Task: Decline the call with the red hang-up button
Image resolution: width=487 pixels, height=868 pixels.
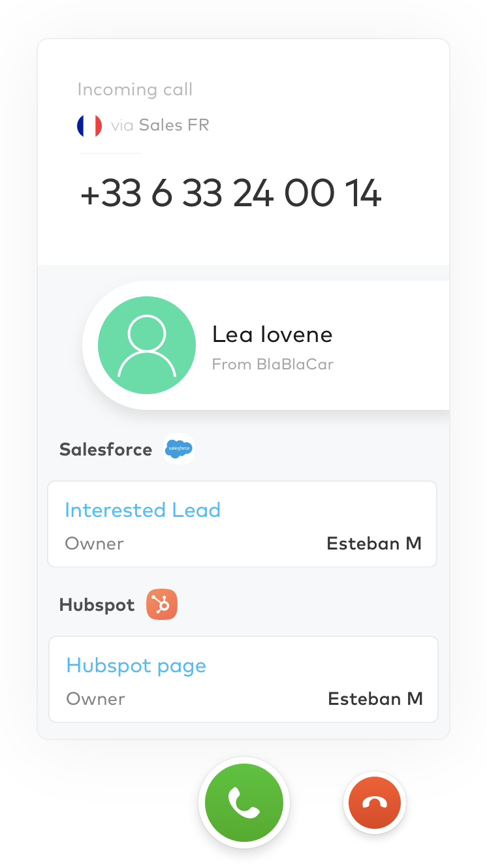Action: pyautogui.click(x=375, y=803)
